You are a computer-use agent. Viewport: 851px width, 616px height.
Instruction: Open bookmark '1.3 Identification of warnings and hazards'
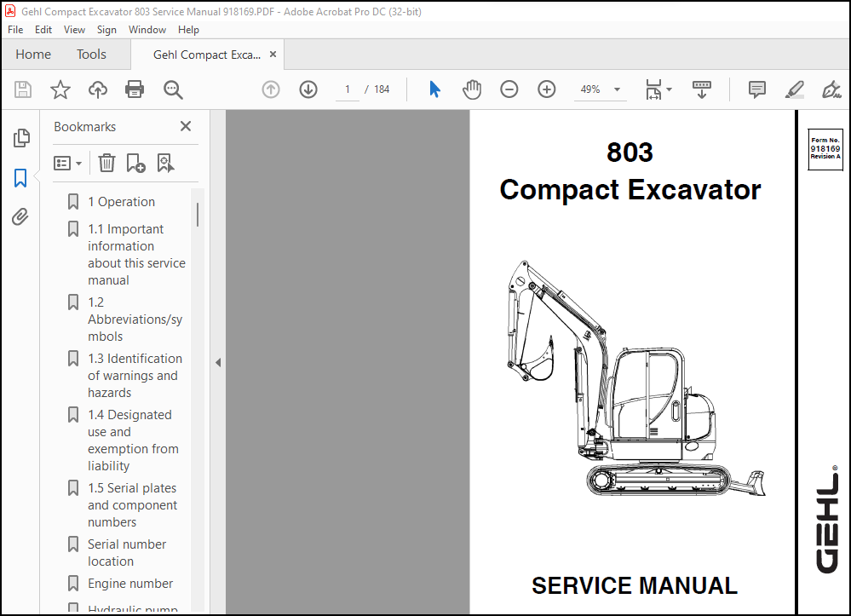coord(135,376)
